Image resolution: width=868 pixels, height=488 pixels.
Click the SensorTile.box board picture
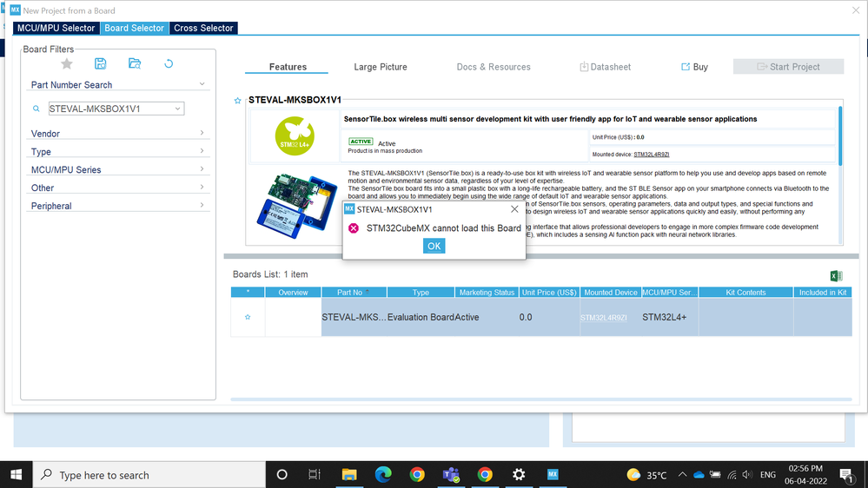[297, 205]
